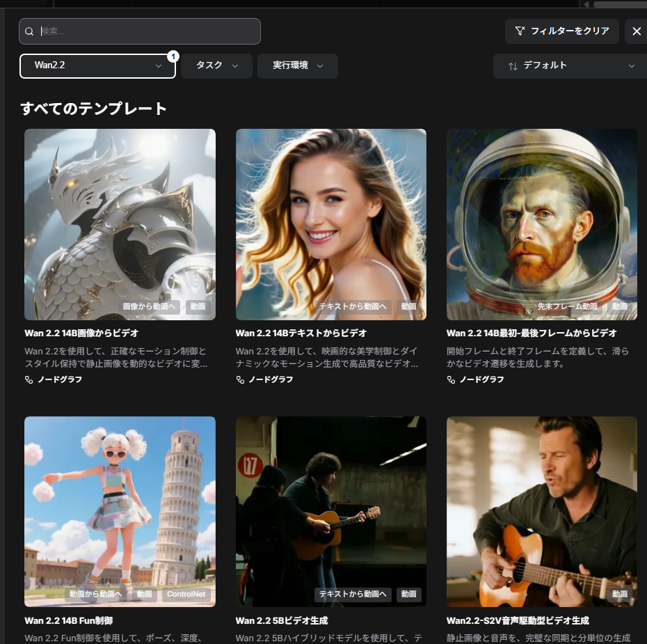
Task: Click テキストから動画へ tag on smiling woman card
Action: (353, 306)
